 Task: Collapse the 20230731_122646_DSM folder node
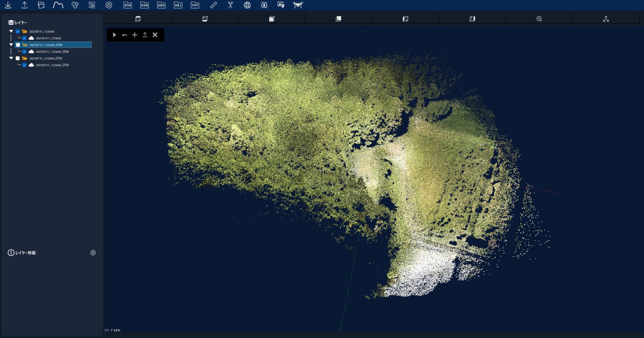11,45
